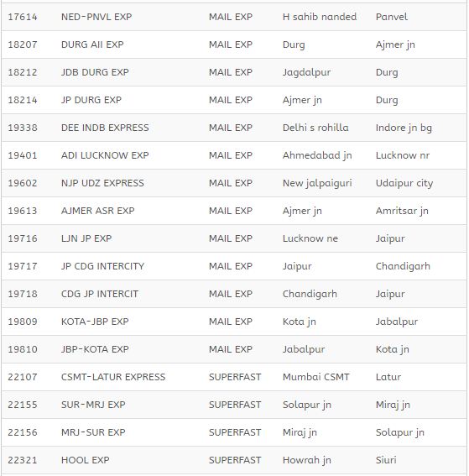Image resolution: width=469 pixels, height=476 pixels.
Task: Select train number 19613
Action: [x=23, y=211]
